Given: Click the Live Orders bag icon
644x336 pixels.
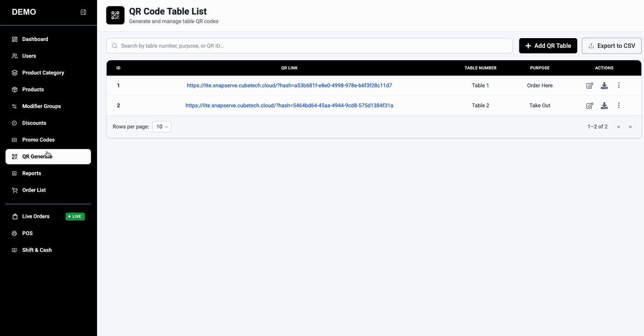Looking at the screenshot, I should pos(15,216).
